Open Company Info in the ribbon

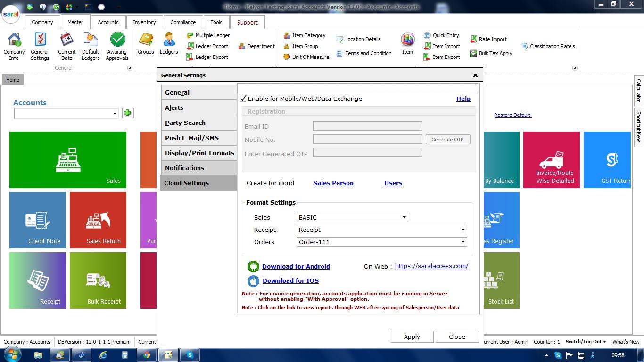14,46
